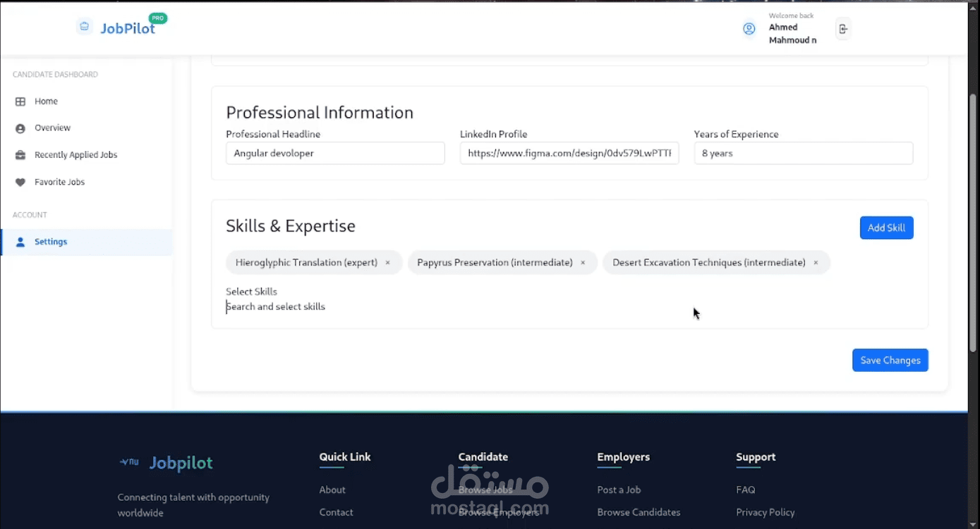
Task: Click the Save Changes button
Action: coord(890,360)
